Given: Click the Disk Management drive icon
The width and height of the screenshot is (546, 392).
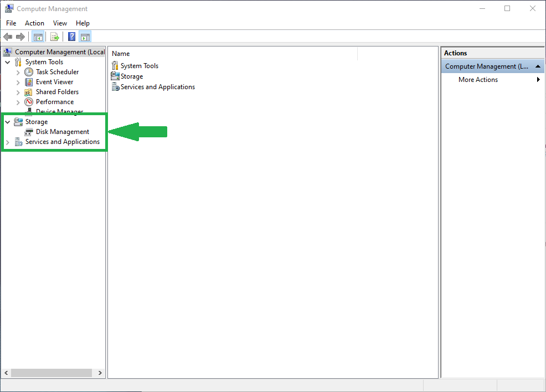Looking at the screenshot, I should pos(29,132).
